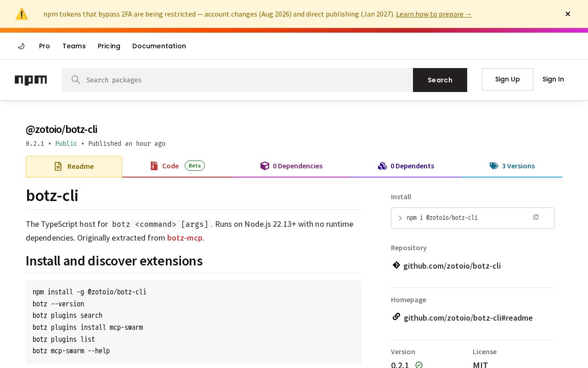Click the npm logo
This screenshot has width=588, height=368.
click(x=31, y=80)
